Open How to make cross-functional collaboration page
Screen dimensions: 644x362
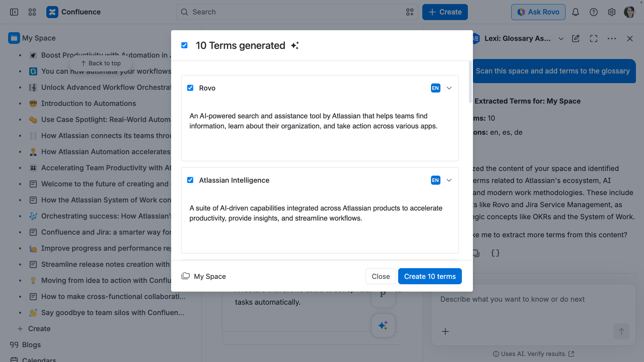pos(113,297)
